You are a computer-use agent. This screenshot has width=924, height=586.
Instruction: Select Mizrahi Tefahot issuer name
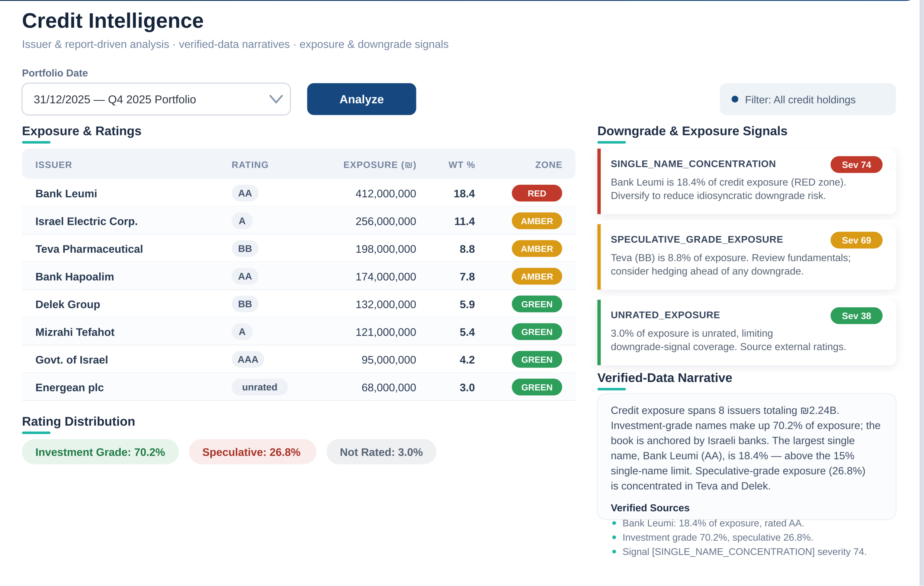tap(75, 332)
